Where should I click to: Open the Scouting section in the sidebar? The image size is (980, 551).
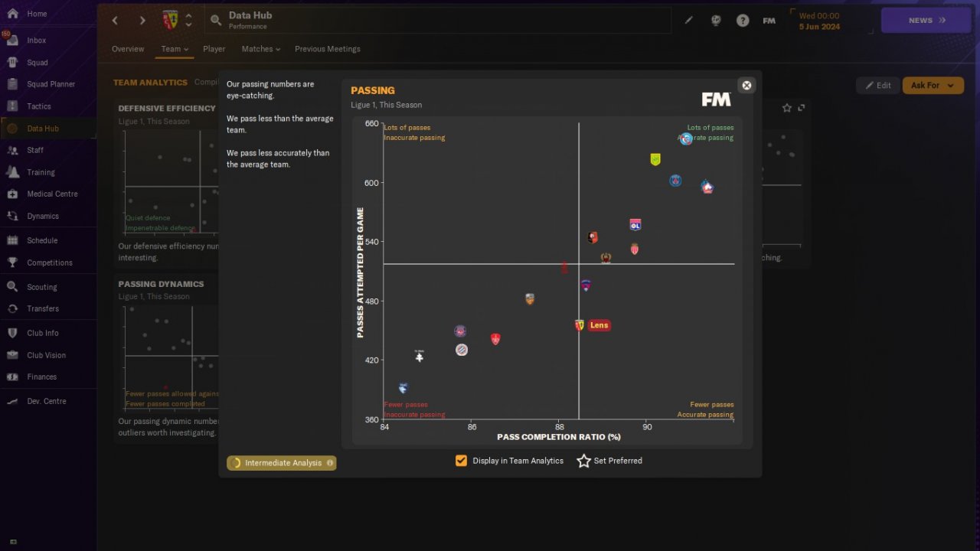click(41, 287)
